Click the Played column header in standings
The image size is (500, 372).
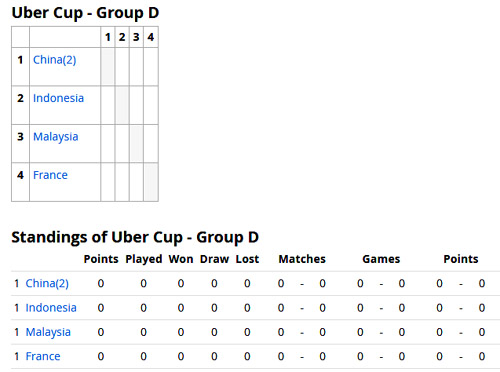pos(144,259)
